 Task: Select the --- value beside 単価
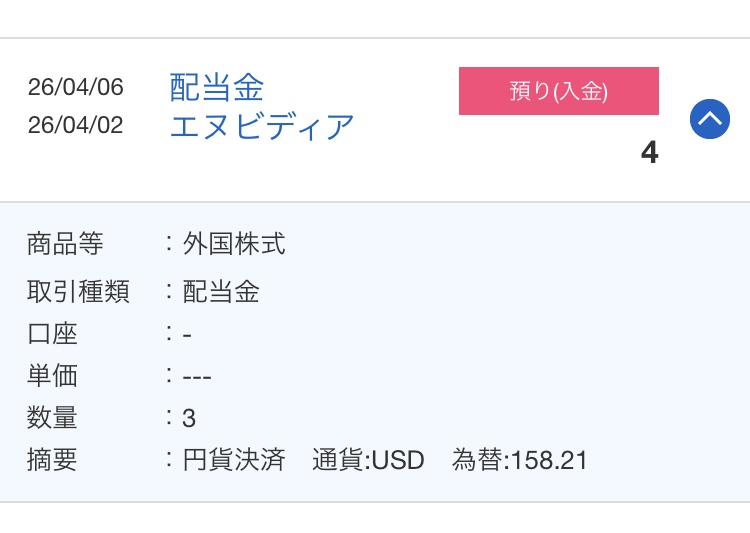pos(197,376)
